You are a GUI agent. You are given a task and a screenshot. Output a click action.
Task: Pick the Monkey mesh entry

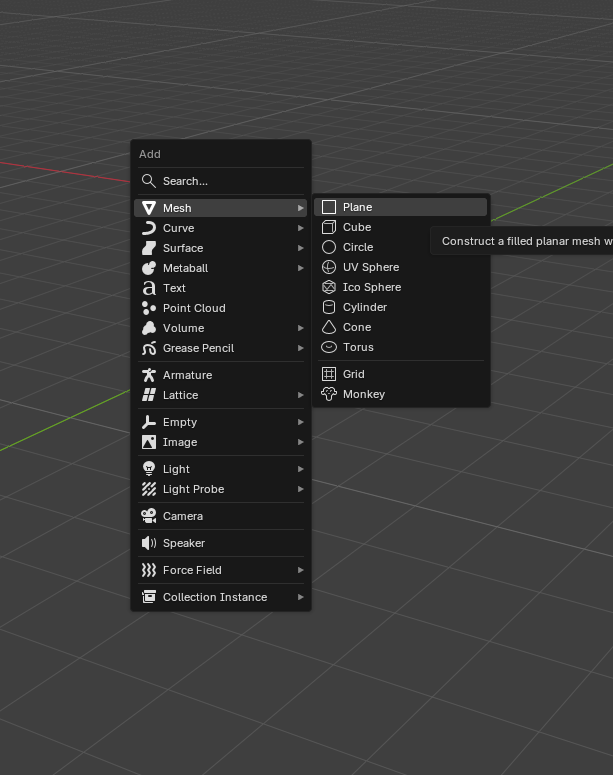pos(400,394)
